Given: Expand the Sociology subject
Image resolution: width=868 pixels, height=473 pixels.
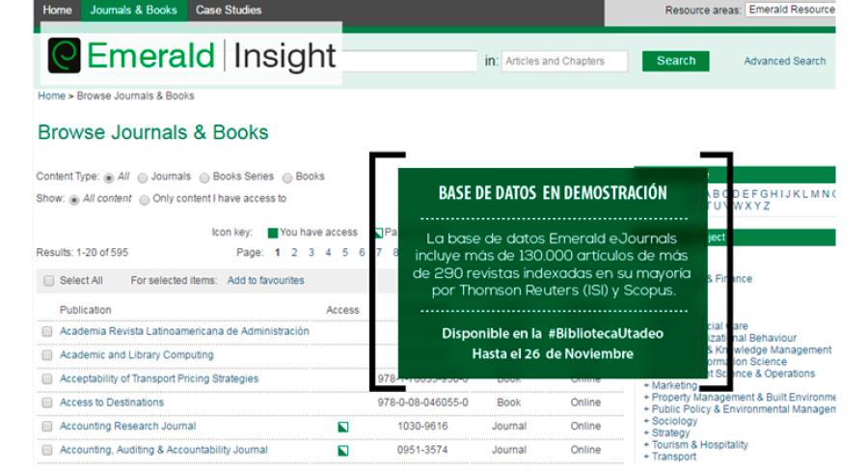Looking at the screenshot, I should pos(673,422).
